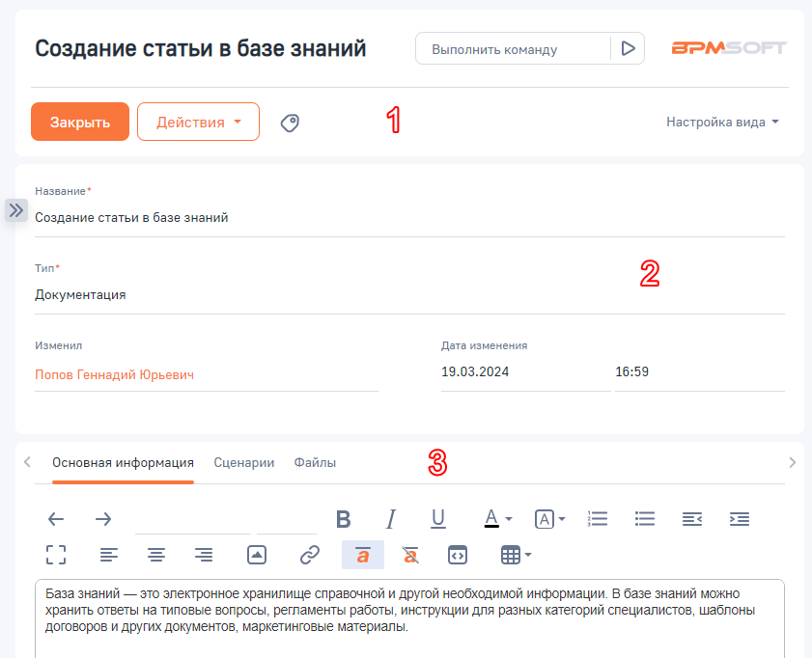This screenshot has height=658, width=812.
Task: Open the Попов Геннадий Юрьевич link
Action: pyautogui.click(x=115, y=374)
